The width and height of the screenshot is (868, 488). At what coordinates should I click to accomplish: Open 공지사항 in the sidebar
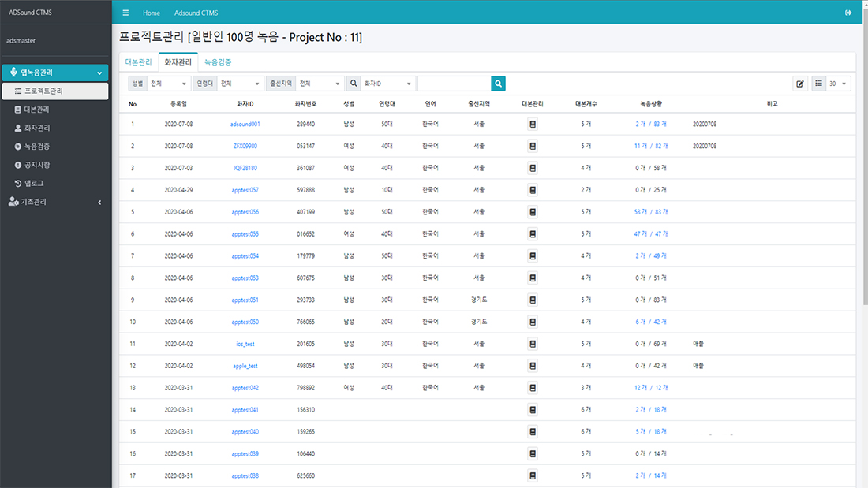[55, 165]
